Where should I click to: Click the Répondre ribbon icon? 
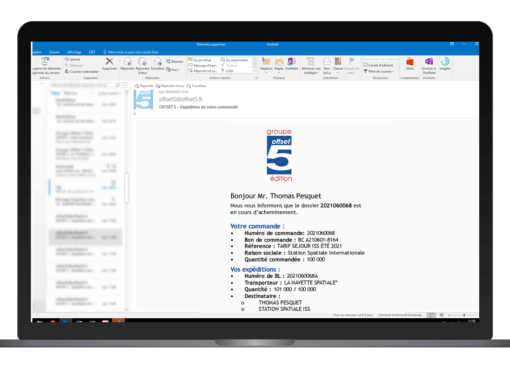[127, 63]
